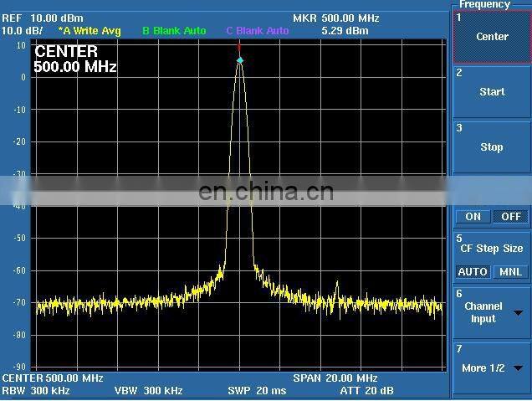
Task: Select the Start frequency softkey
Action: (x=492, y=92)
